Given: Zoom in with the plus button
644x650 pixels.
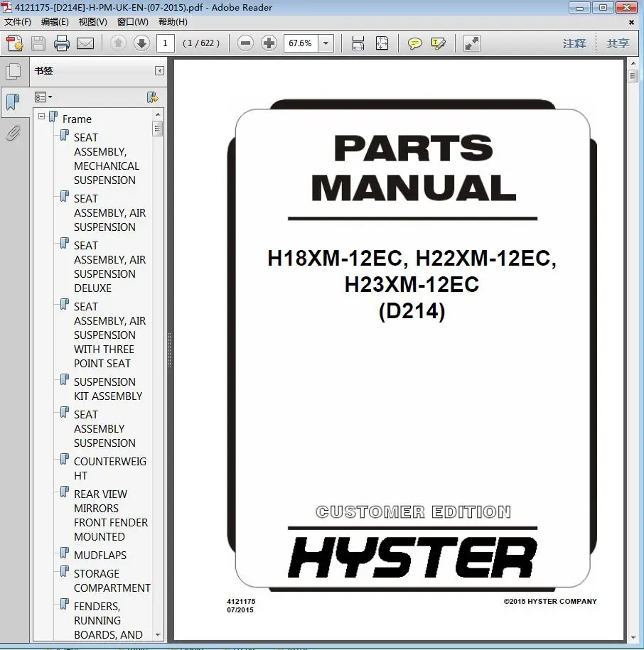Looking at the screenshot, I should pyautogui.click(x=269, y=43).
